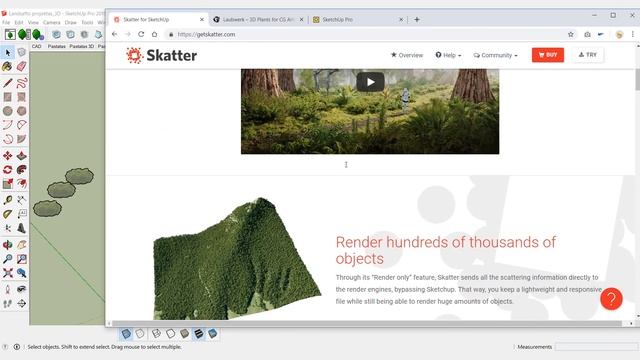Select the Tape Measure tool
This screenshot has height=360, width=640.
[7, 200]
